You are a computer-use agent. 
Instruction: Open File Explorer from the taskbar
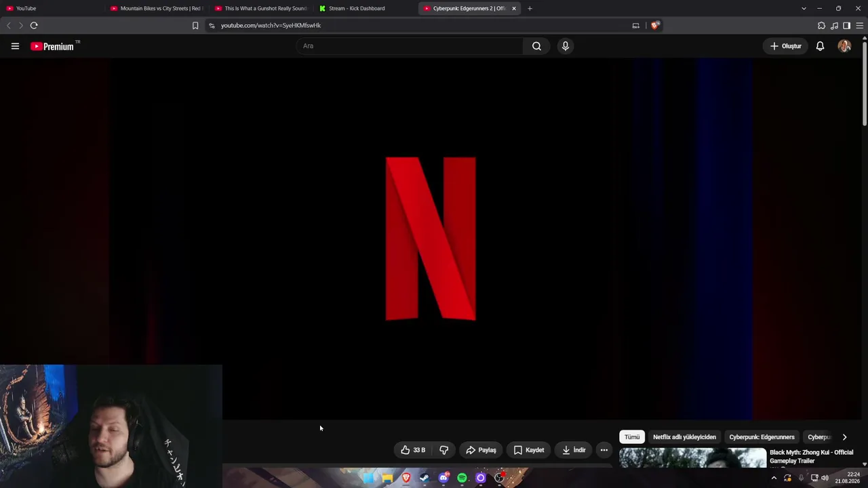[387, 478]
